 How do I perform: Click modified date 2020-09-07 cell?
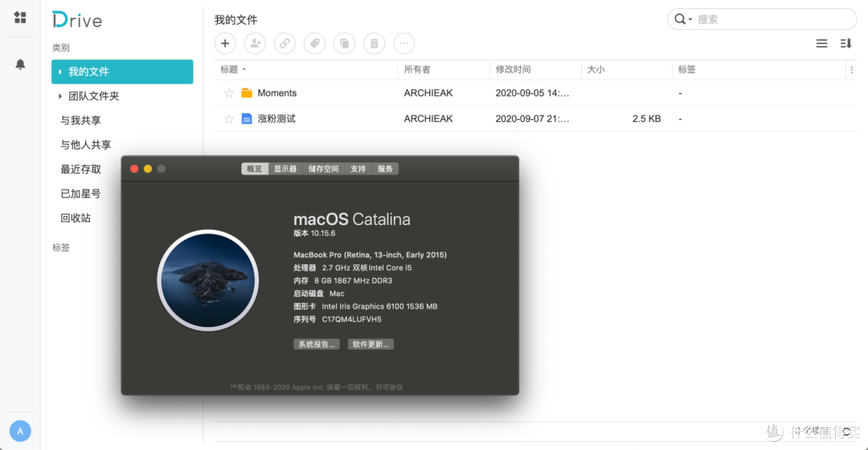pos(532,118)
